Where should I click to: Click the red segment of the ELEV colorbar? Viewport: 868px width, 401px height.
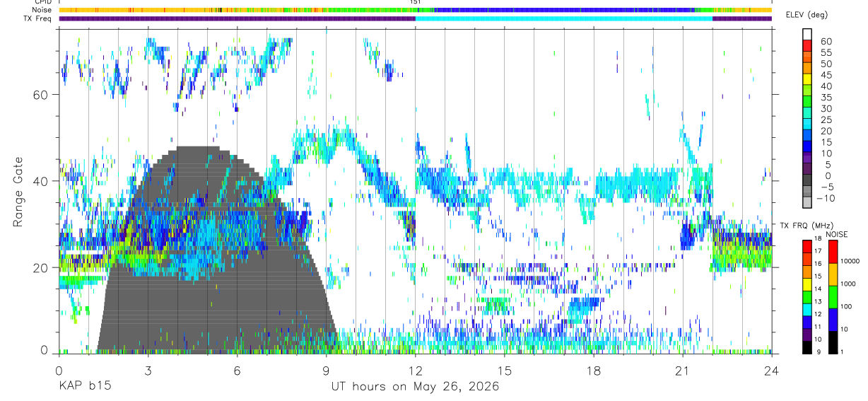(808, 45)
